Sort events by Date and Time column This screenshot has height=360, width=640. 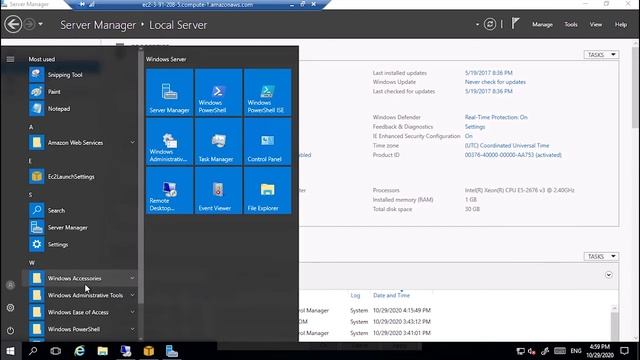391,295
